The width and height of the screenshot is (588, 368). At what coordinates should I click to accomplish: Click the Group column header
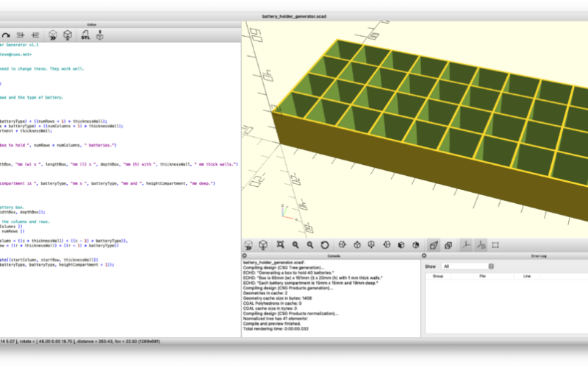[438, 276]
